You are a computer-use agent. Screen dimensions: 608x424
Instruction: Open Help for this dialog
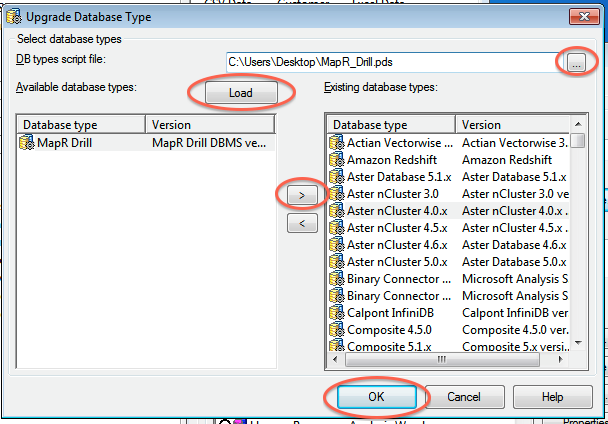tap(552, 397)
